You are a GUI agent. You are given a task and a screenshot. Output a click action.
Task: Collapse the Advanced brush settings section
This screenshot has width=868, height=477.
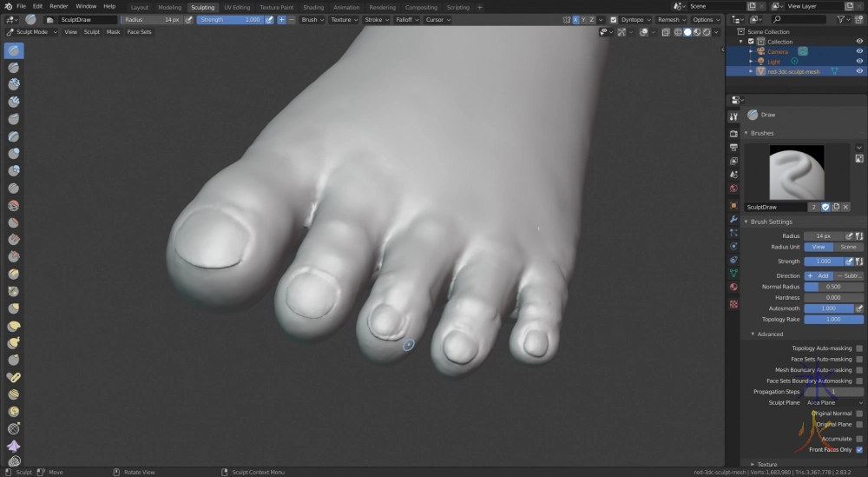(x=768, y=334)
